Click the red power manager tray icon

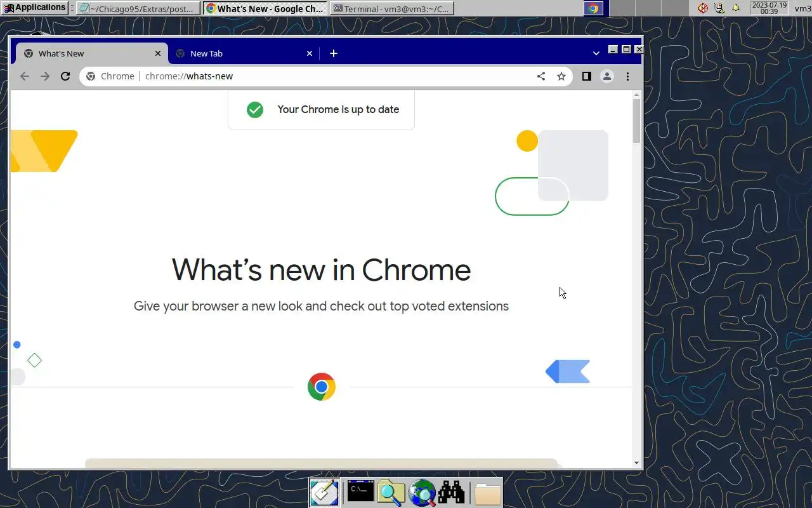(x=703, y=8)
